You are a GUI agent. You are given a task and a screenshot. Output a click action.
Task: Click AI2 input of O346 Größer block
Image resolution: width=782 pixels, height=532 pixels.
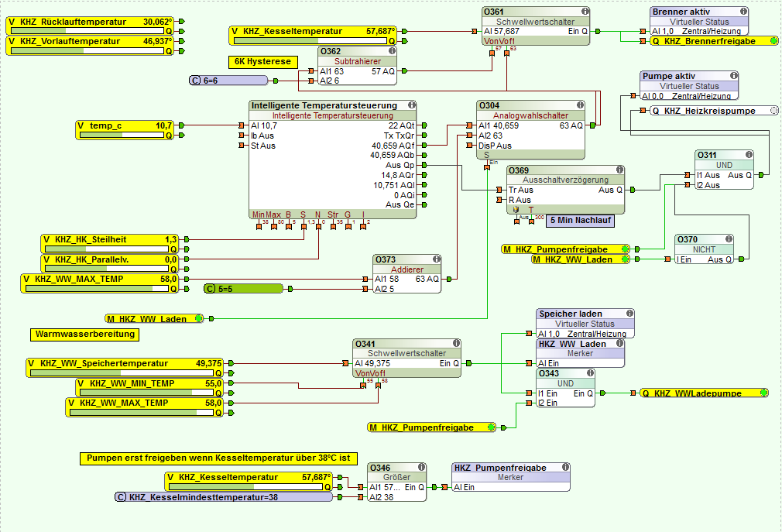(361, 497)
